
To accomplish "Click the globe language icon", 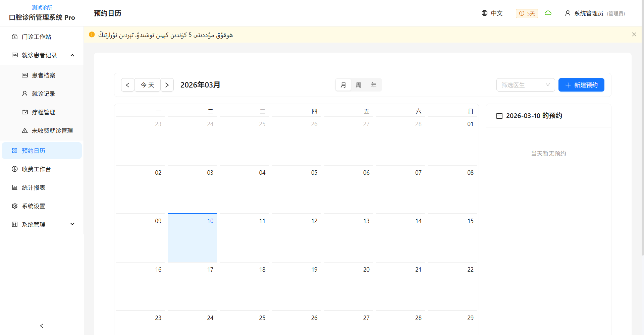I will [484, 13].
